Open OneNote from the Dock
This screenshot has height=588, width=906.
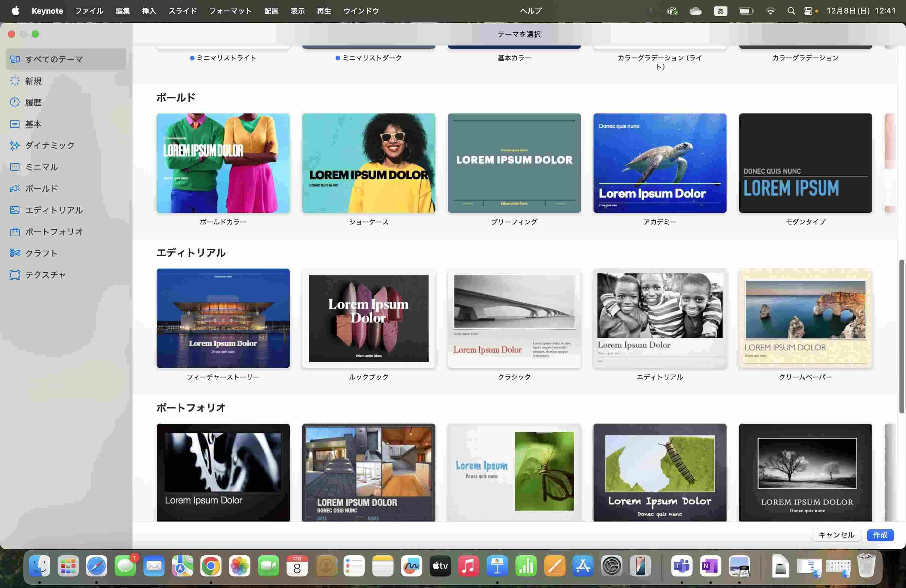[x=710, y=566]
